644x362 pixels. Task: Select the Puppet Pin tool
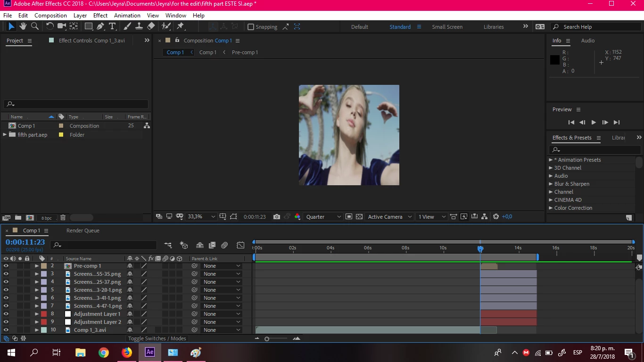(180, 26)
